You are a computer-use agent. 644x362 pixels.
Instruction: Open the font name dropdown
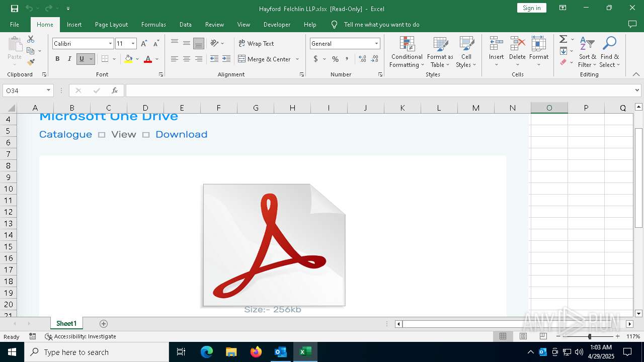110,44
